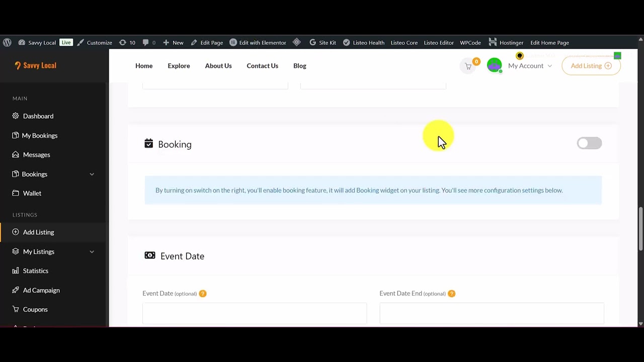The image size is (644, 362).
Task: Open the Home menu item
Action: click(x=144, y=66)
